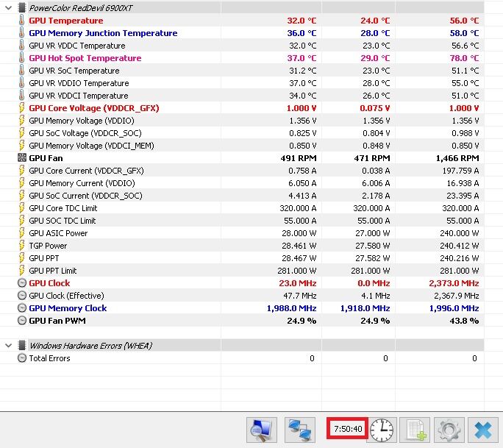This screenshot has width=503, height=448.
Task: Click the GPU Memory Clock dial icon
Action: [x=22, y=308]
